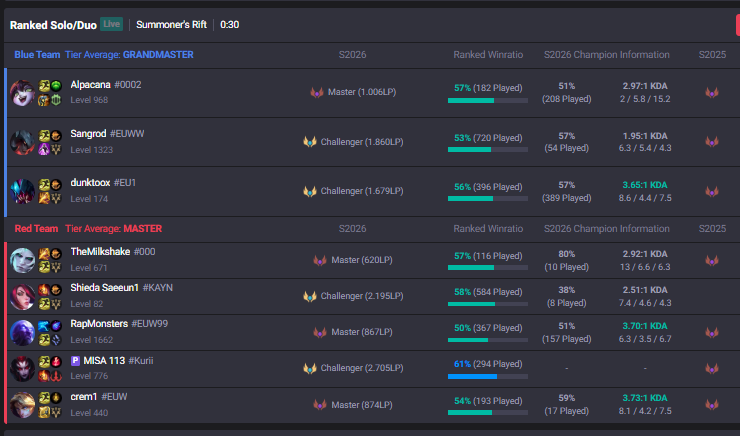This screenshot has height=436, width=740.
Task: Open the Alpacana summoner profile link
Action: pos(90,84)
